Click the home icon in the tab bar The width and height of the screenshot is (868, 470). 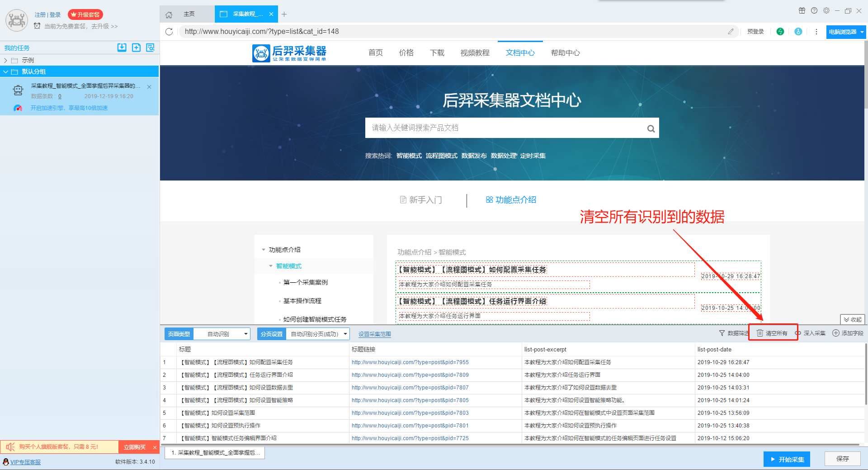(x=169, y=14)
